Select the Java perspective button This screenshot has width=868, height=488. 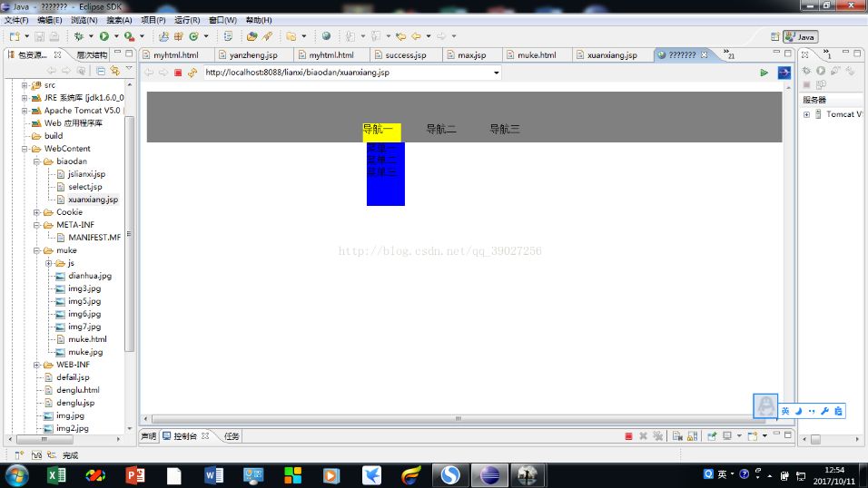click(x=801, y=37)
